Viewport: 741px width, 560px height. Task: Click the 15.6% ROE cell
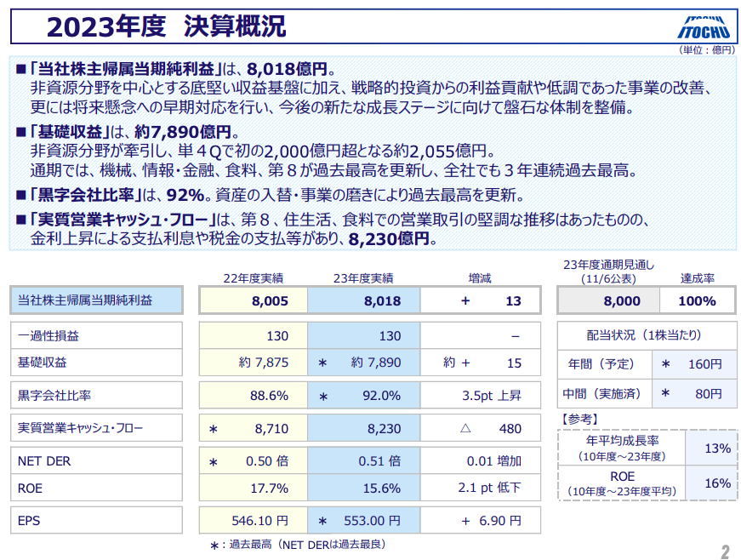point(364,488)
